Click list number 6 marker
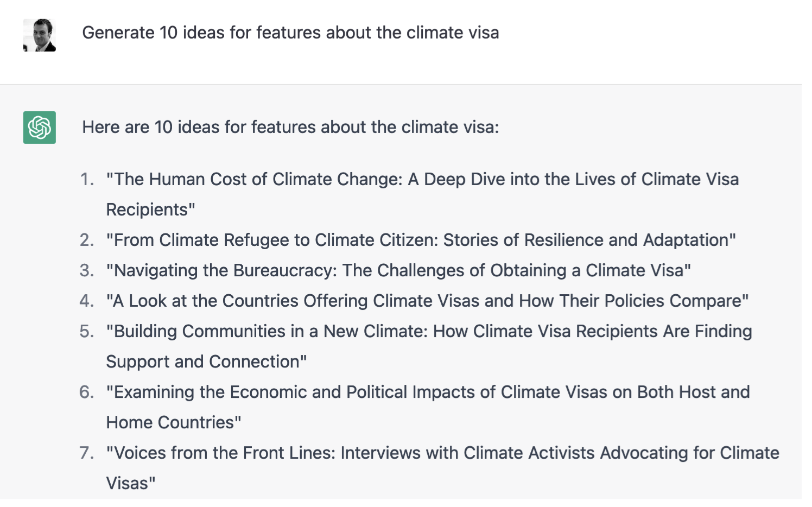The width and height of the screenshot is (812, 507). point(87,392)
